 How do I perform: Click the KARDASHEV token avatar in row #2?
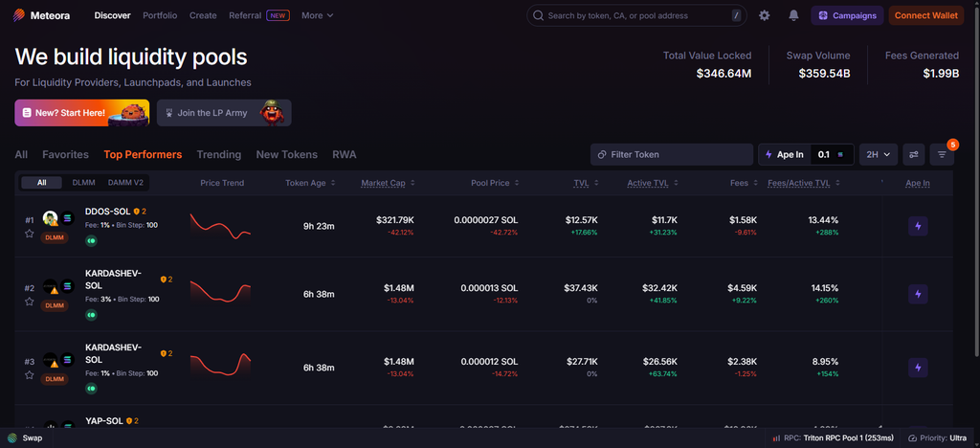click(50, 286)
